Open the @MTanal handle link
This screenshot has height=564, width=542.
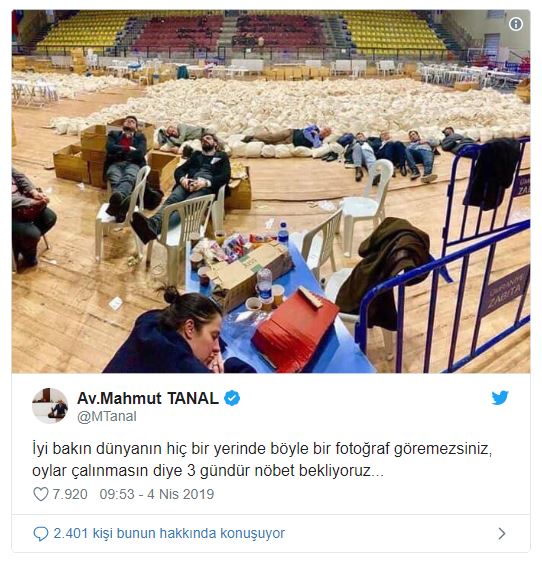coord(107,417)
